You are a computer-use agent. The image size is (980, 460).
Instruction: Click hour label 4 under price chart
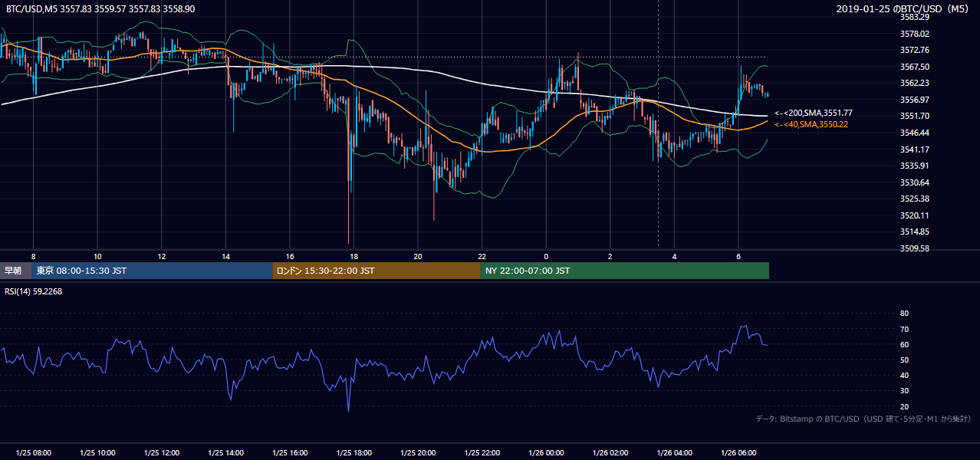[674, 256]
